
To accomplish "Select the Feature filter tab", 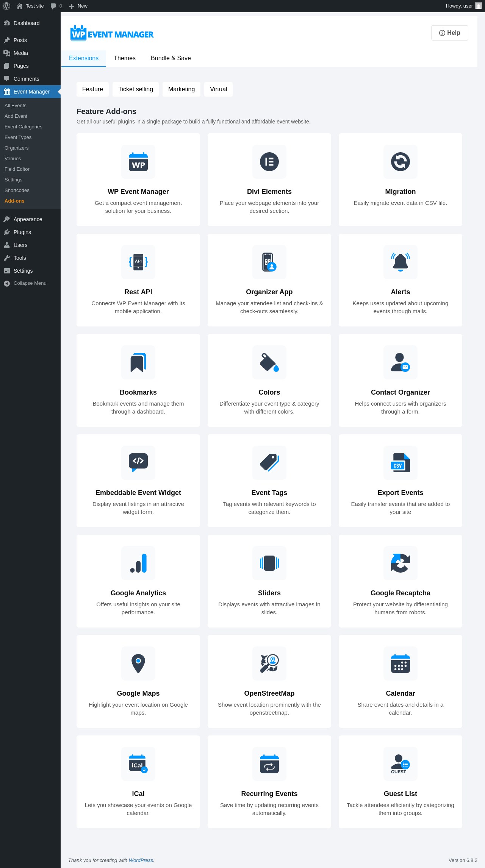I will coord(92,89).
